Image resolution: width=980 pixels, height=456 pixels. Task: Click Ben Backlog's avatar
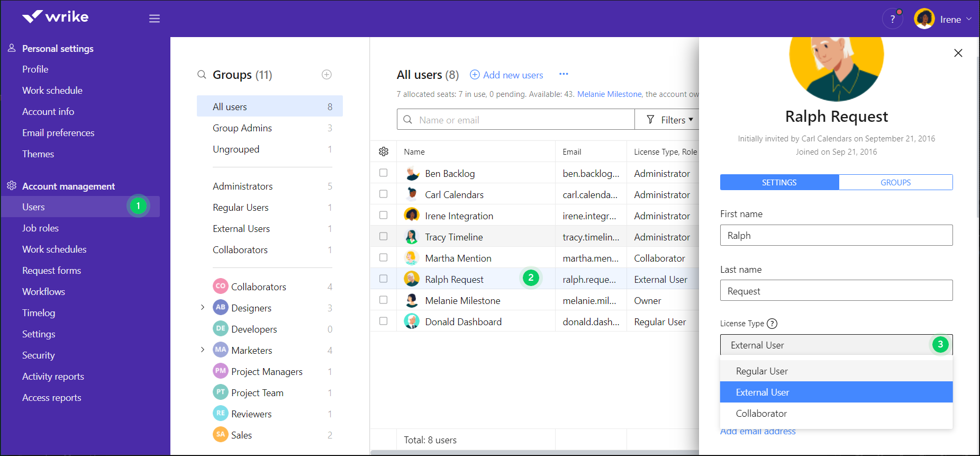click(412, 173)
